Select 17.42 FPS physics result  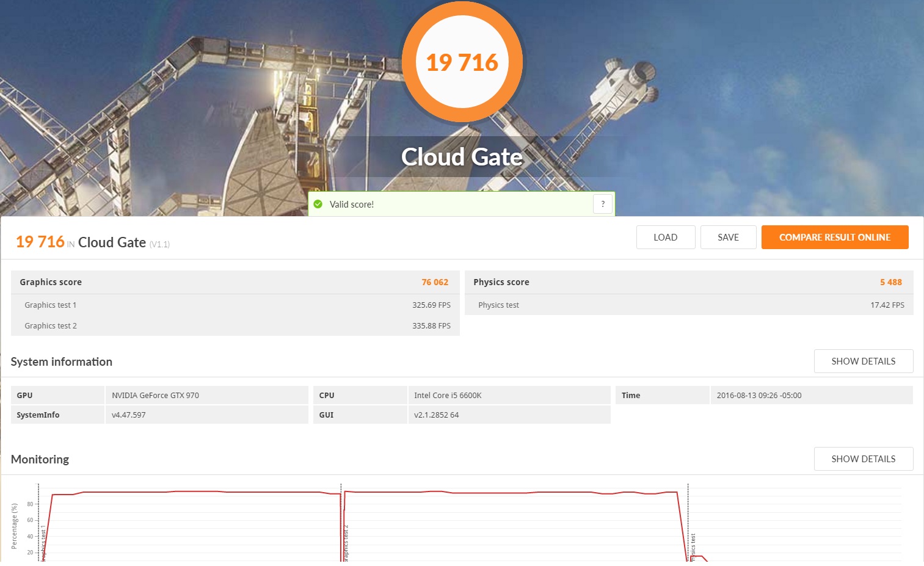[887, 305]
